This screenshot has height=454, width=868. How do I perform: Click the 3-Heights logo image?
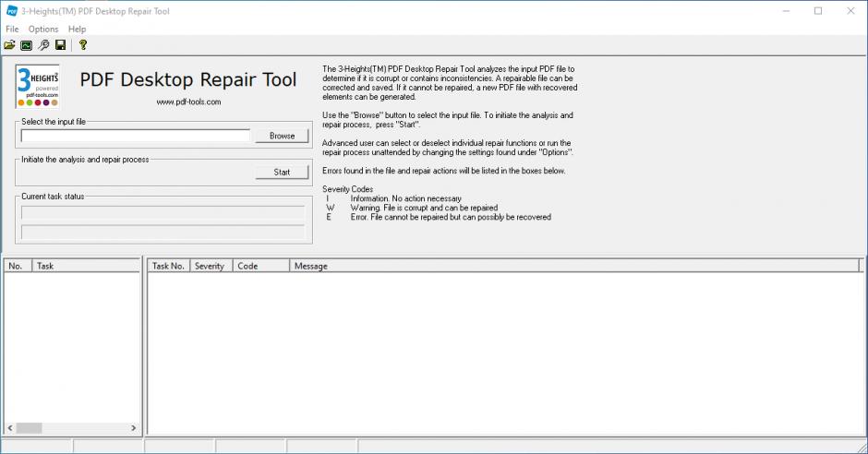point(38,86)
